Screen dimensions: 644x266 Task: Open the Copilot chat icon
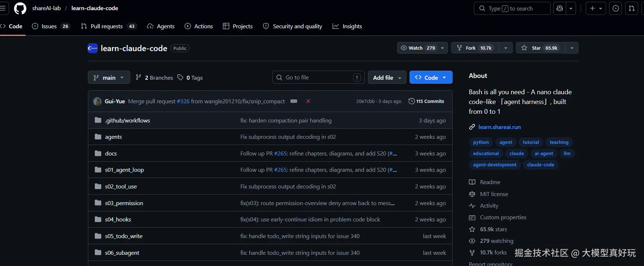click(x=560, y=8)
